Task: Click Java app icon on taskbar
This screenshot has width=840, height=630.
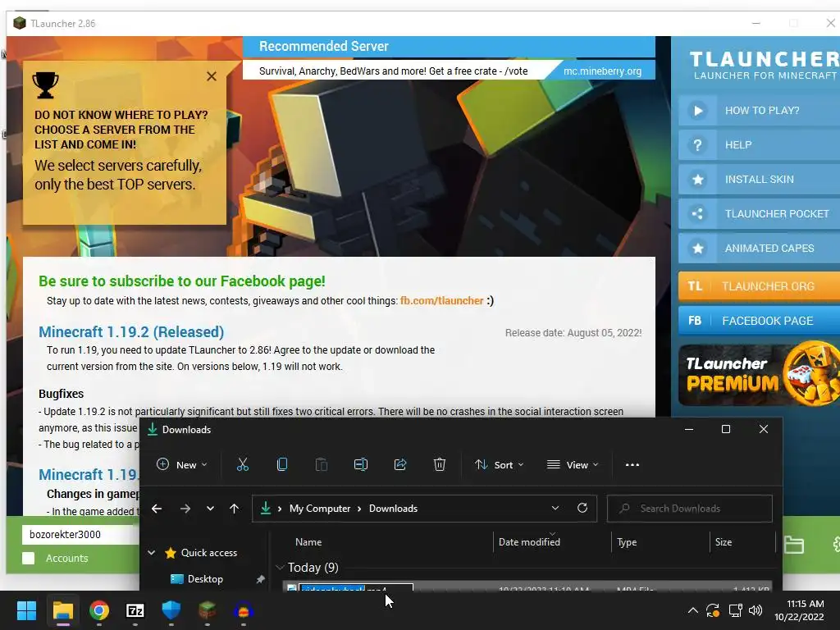Action: pos(243,610)
